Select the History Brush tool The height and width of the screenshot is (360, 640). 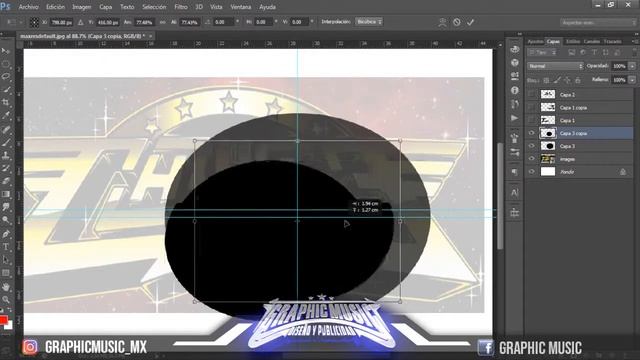click(6, 168)
